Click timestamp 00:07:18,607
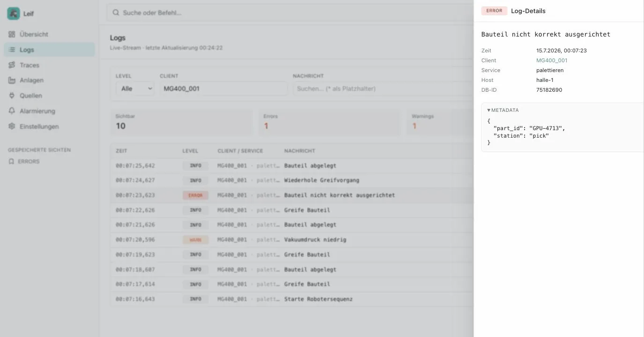The image size is (644, 337). [135, 270]
